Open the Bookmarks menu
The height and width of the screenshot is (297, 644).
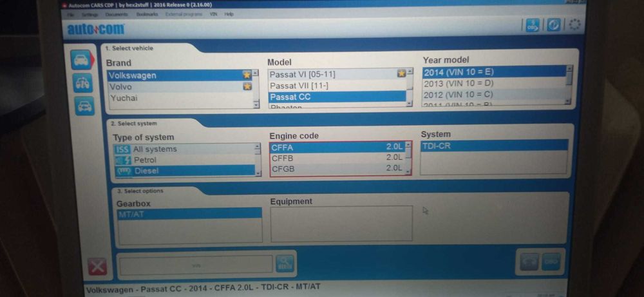(x=147, y=14)
